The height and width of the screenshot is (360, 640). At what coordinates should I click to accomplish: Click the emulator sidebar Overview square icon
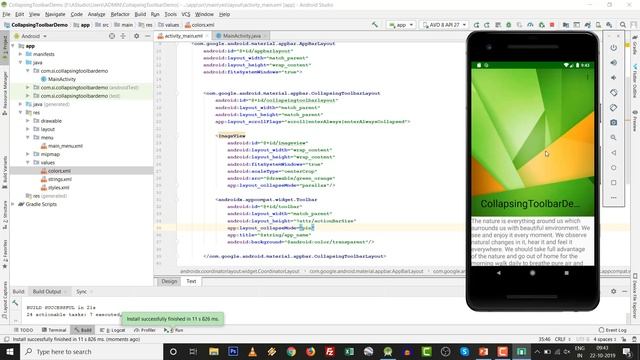(x=613, y=183)
